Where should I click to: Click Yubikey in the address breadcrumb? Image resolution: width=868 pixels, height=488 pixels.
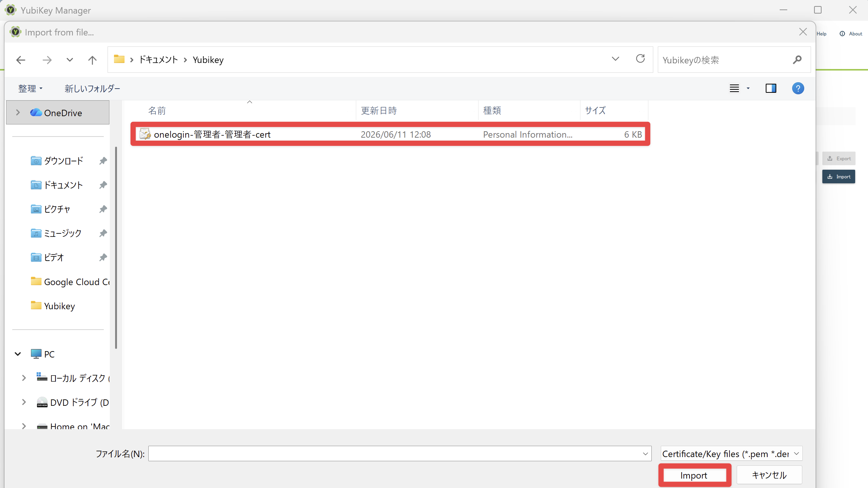coord(208,60)
